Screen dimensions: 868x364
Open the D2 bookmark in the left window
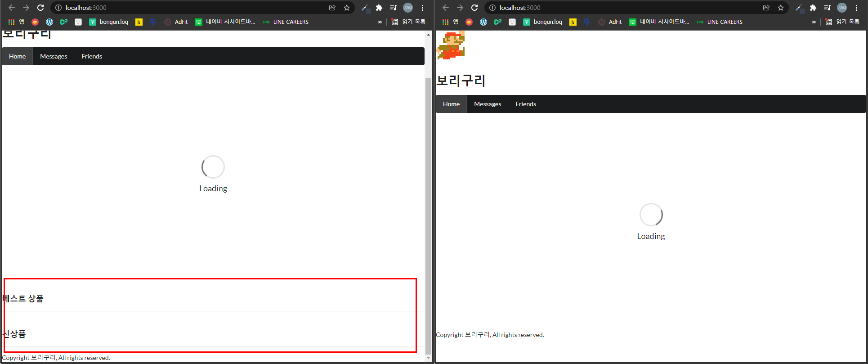[x=64, y=22]
